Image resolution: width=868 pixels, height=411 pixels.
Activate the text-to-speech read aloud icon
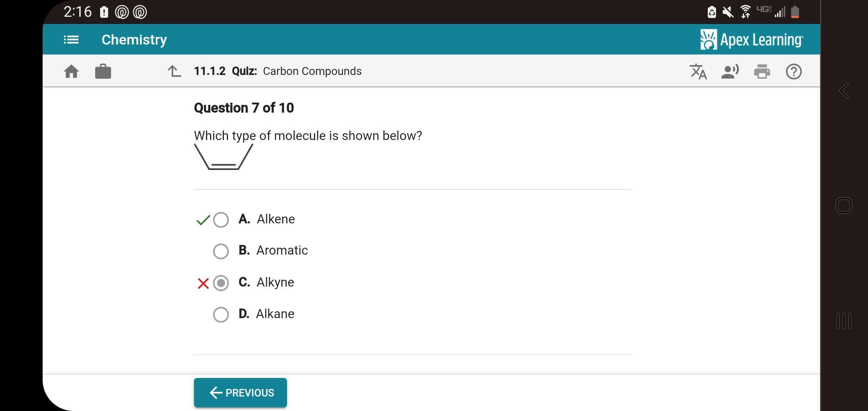point(730,72)
